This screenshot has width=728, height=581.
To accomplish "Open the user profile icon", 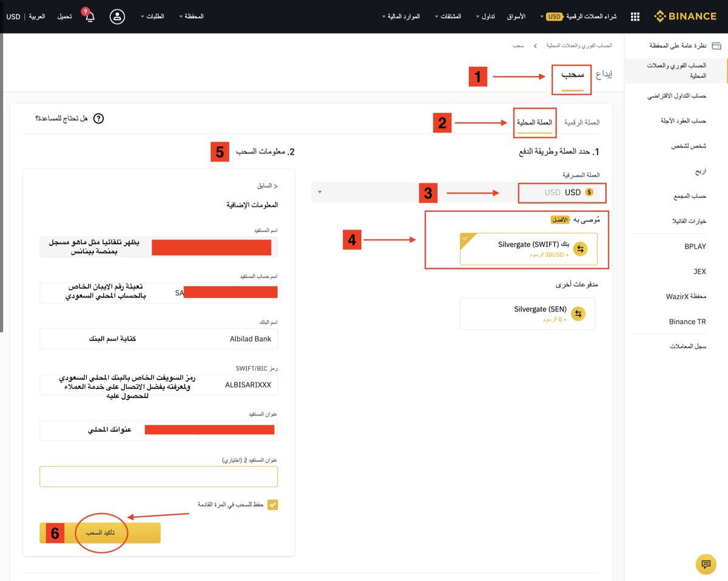I will 118,16.
